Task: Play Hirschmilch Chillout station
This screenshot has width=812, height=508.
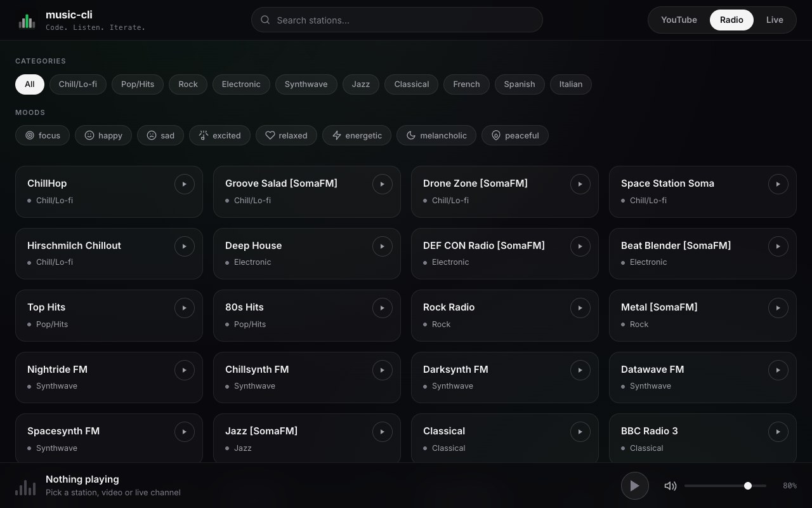Action: coord(185,246)
